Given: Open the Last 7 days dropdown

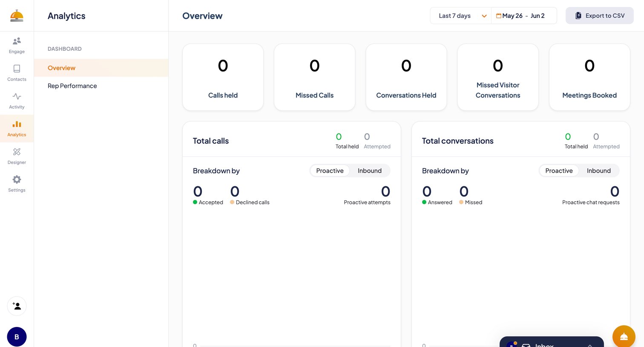Looking at the screenshot, I should coord(461,16).
